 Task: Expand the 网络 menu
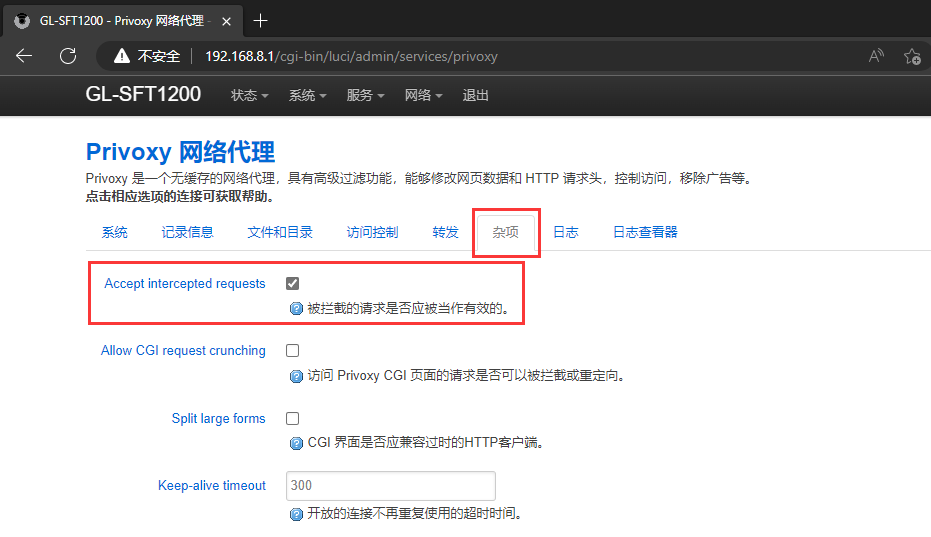(423, 95)
